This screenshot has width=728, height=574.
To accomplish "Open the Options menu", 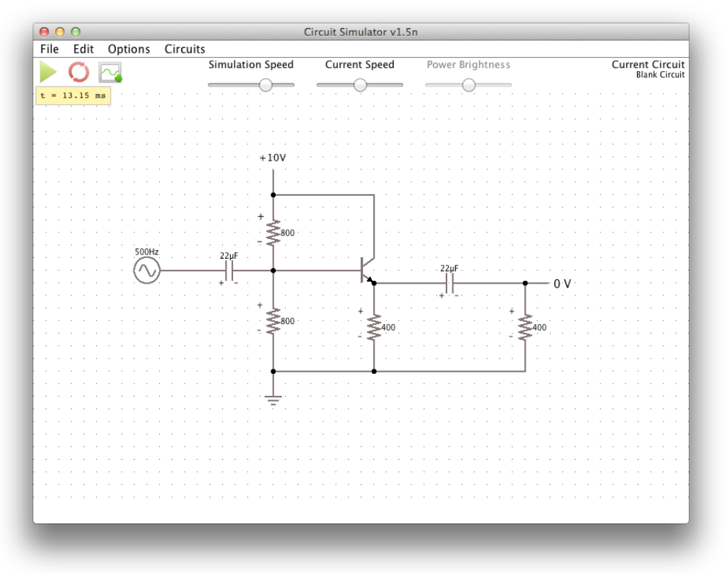I will (x=129, y=49).
